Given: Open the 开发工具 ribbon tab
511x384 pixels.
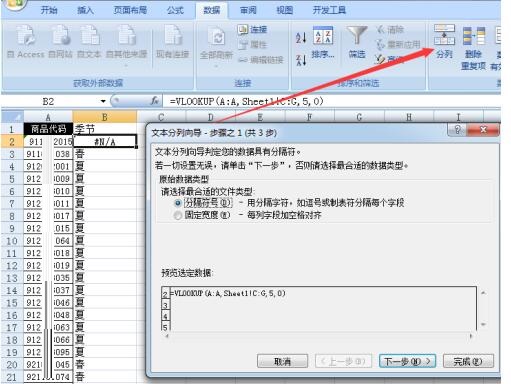Looking at the screenshot, I should click(x=329, y=10).
